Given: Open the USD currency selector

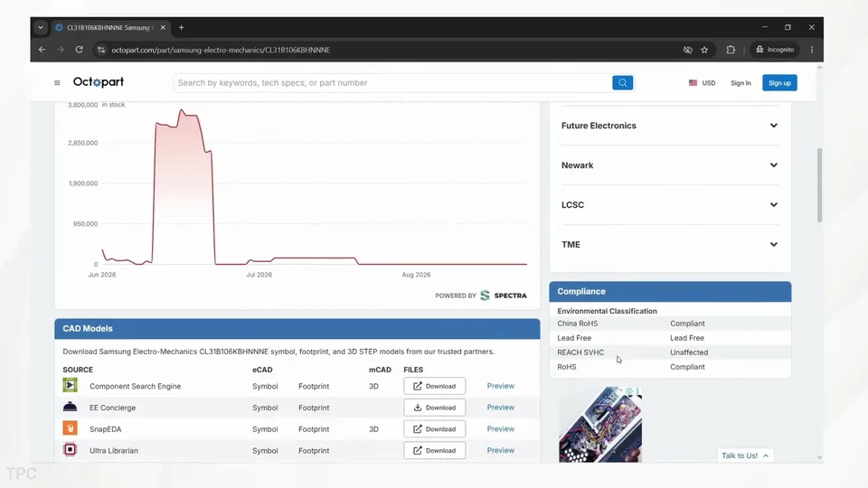Looking at the screenshot, I should pos(702,83).
